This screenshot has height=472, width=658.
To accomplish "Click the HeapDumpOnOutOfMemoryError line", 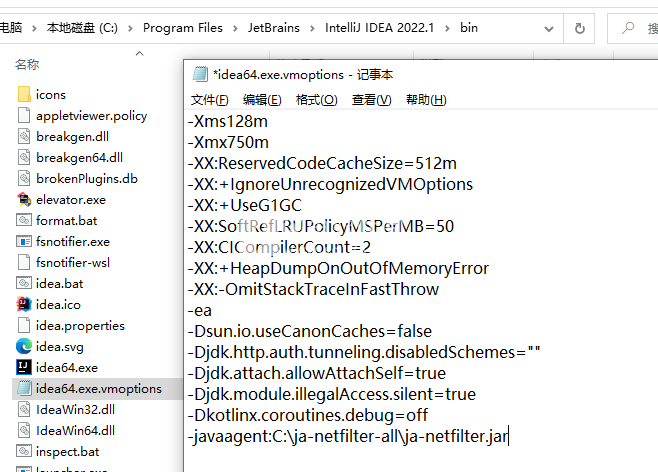I will pos(338,268).
